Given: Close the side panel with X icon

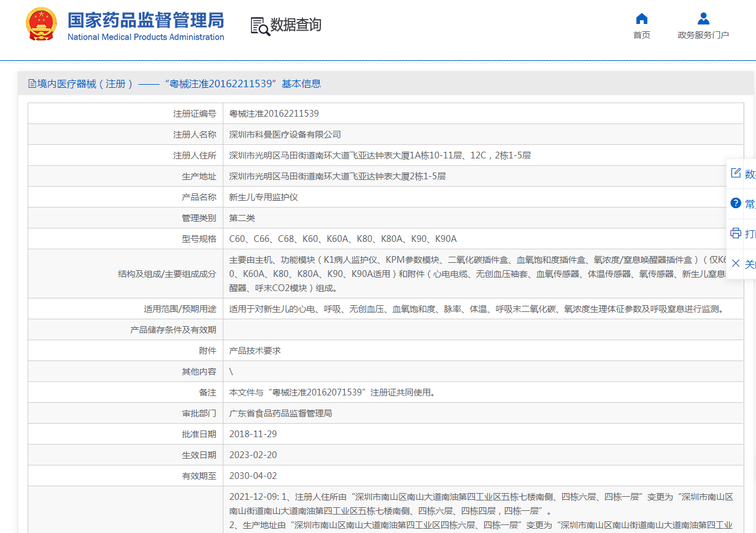Looking at the screenshot, I should [736, 263].
